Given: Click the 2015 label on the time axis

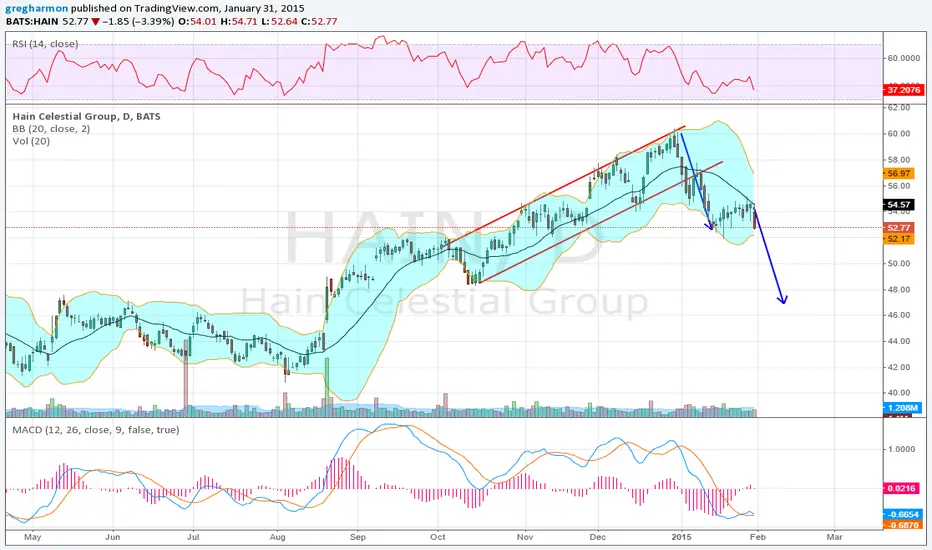Looking at the screenshot, I should click(x=682, y=537).
